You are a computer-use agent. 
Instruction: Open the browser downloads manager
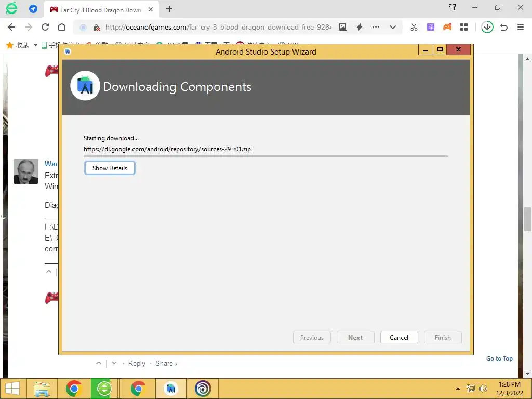tap(487, 27)
